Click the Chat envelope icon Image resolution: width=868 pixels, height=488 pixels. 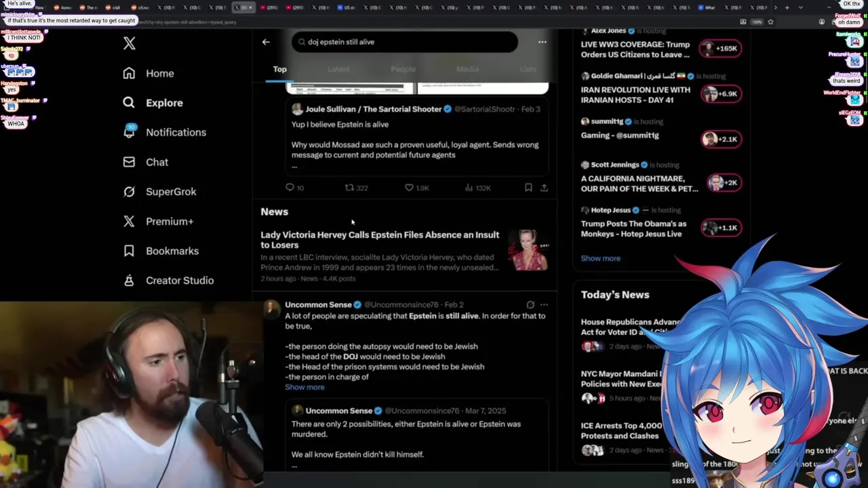[129, 162]
